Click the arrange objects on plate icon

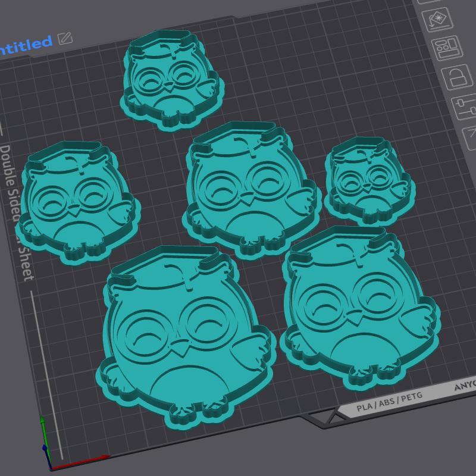click(447, 48)
